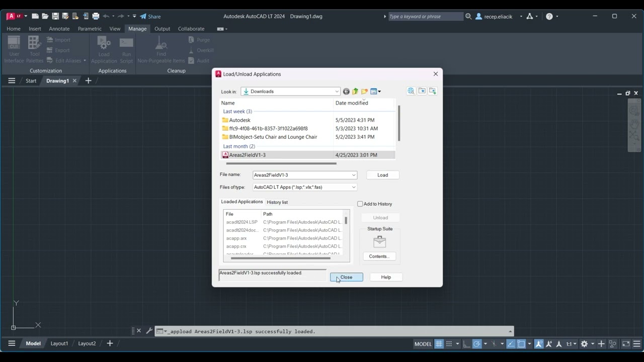Image resolution: width=644 pixels, height=362 pixels.
Task: Enable the Add to History checkbox
Action: (360, 204)
